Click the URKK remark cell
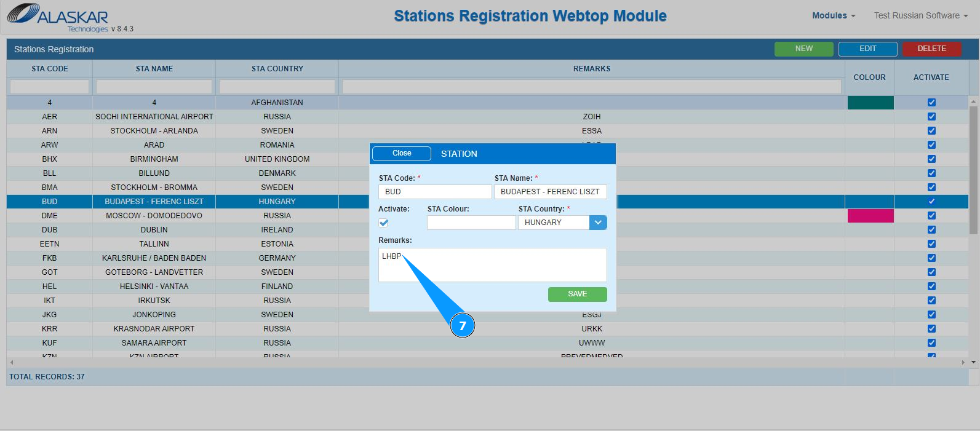The height and width of the screenshot is (431, 980). click(x=592, y=329)
